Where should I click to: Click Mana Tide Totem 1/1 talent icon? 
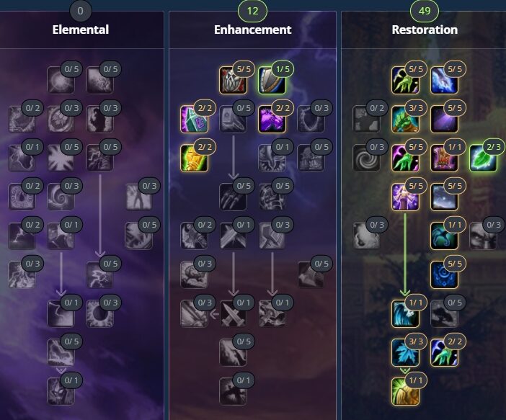point(405,314)
